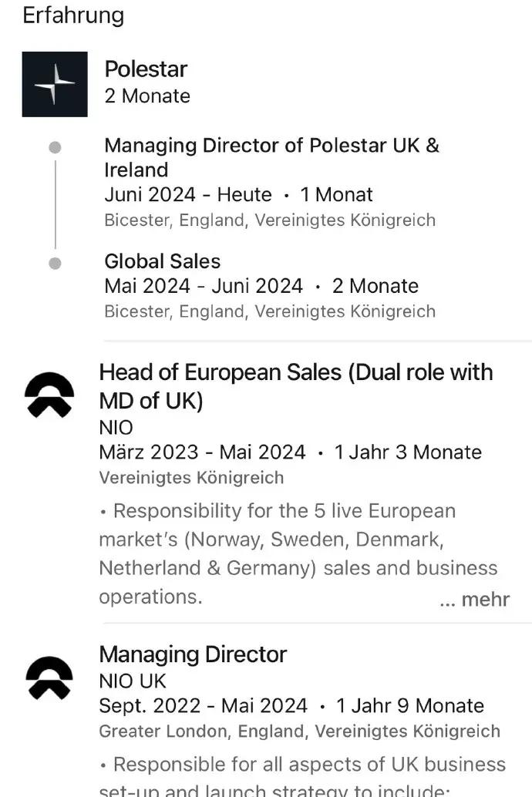The image size is (532, 797).
Task: Select the timeline dot for Managing Director of Polestar UK
Action: click(55, 147)
